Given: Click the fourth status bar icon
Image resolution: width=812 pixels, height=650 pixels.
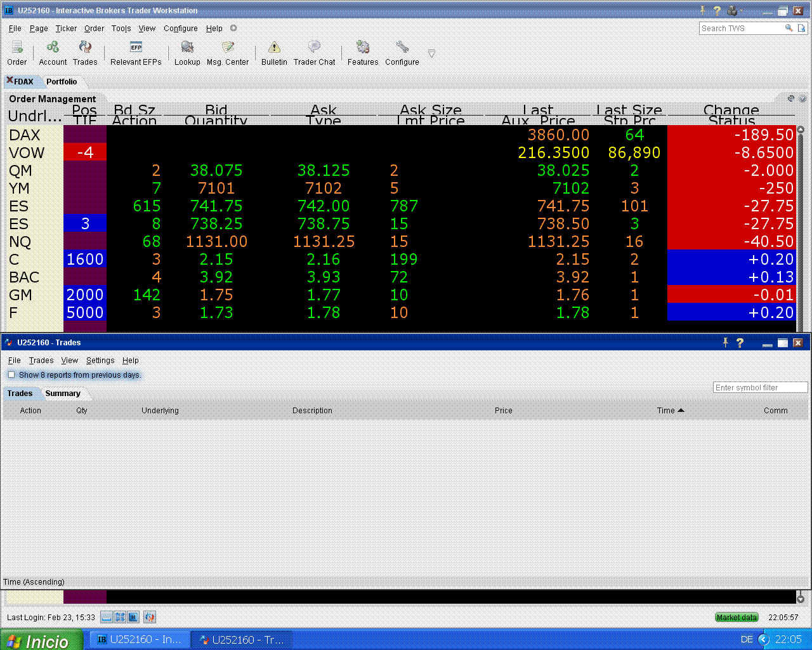Looking at the screenshot, I should (150, 617).
